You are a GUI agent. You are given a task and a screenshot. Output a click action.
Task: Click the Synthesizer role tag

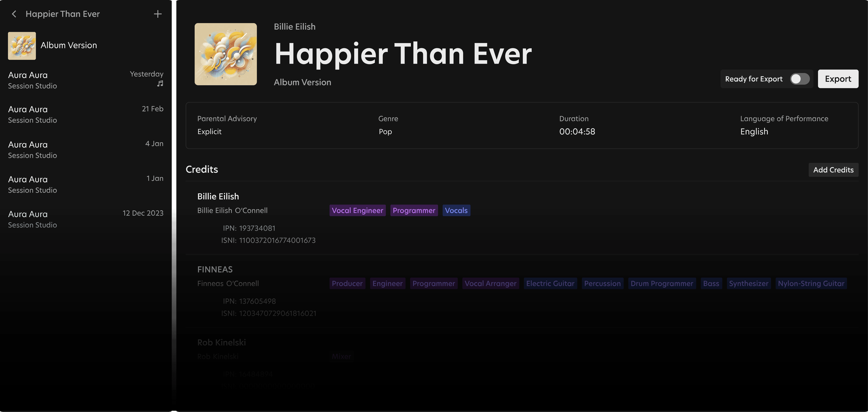click(749, 284)
